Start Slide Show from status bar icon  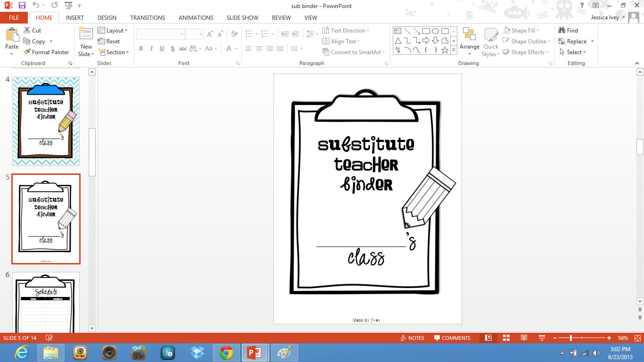pyautogui.click(x=542, y=338)
